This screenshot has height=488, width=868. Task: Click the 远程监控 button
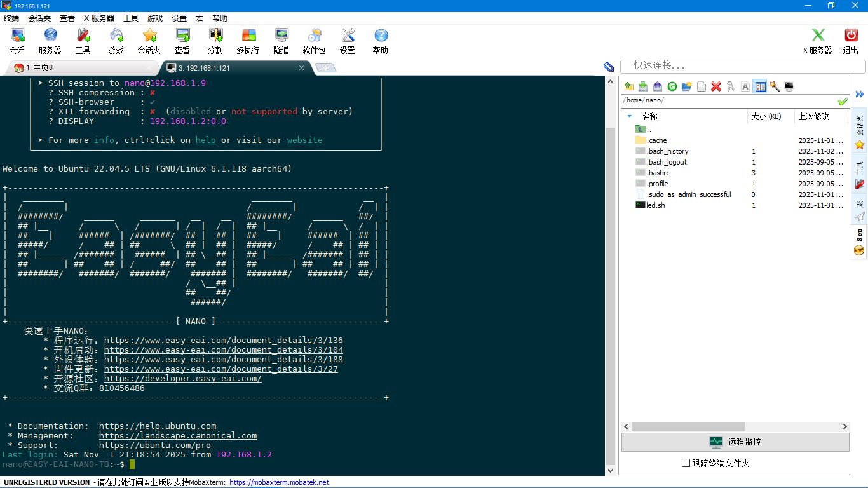(x=735, y=442)
